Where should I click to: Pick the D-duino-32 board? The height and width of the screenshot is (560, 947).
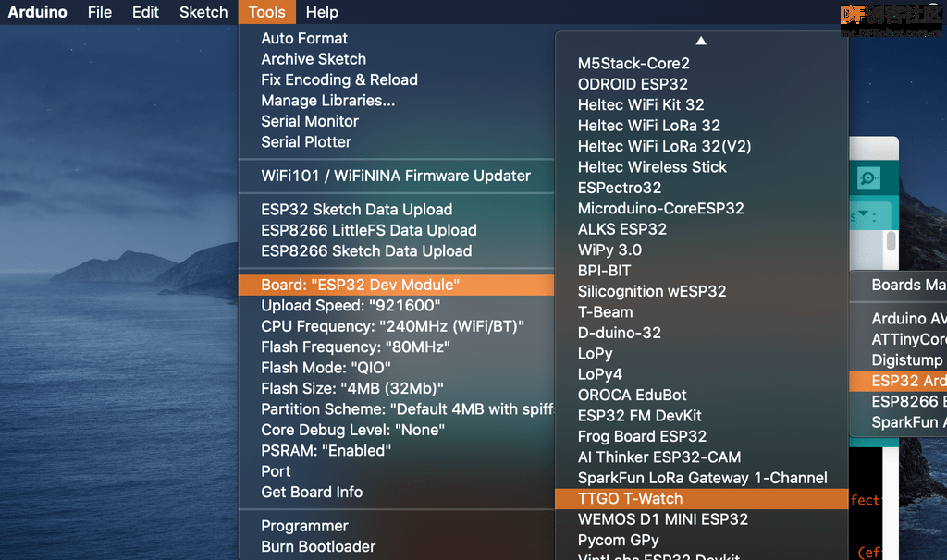point(702,333)
